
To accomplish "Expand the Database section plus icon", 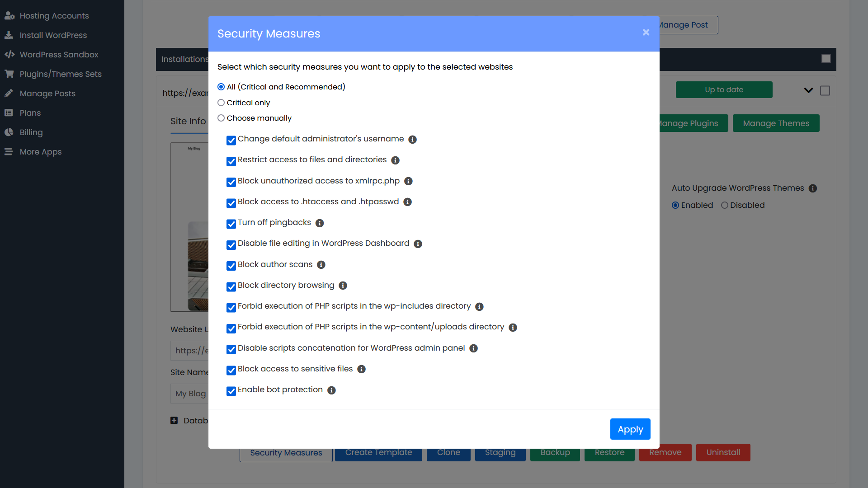I will pyautogui.click(x=174, y=421).
